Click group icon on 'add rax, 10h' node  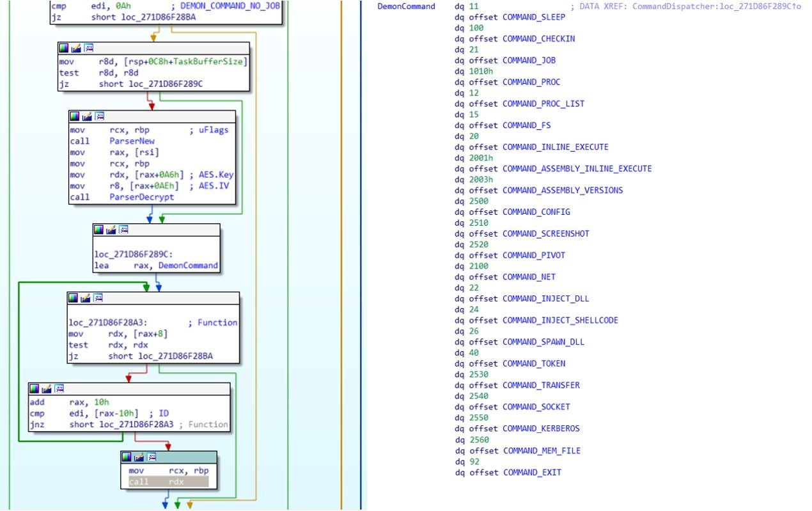pos(59,388)
